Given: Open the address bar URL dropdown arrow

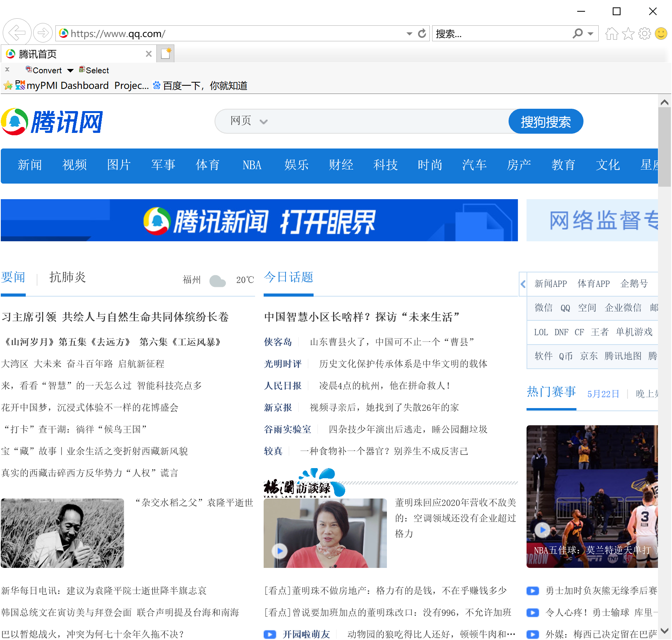Looking at the screenshot, I should click(x=409, y=34).
